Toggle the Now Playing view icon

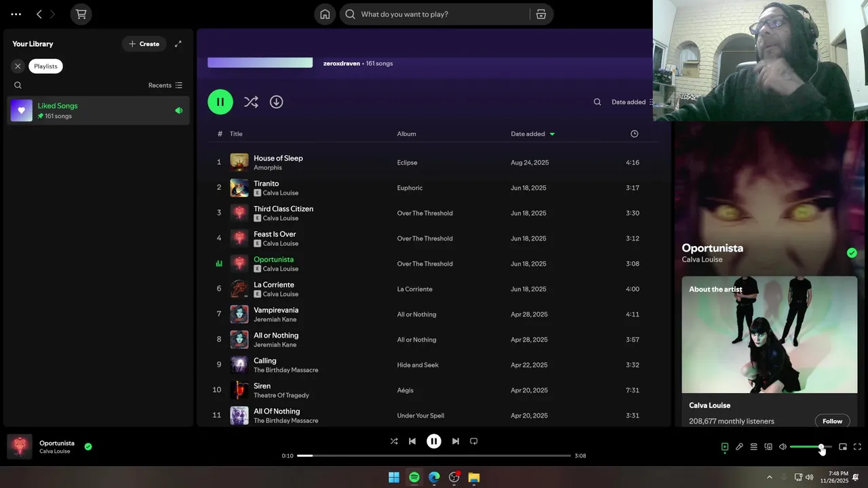pos(725,447)
